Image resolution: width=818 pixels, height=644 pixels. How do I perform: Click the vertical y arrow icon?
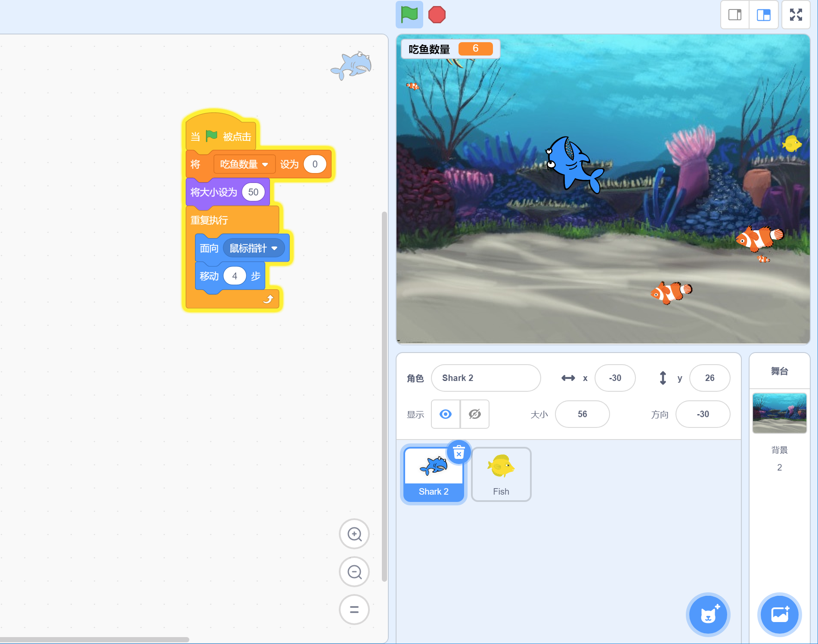[x=663, y=378]
